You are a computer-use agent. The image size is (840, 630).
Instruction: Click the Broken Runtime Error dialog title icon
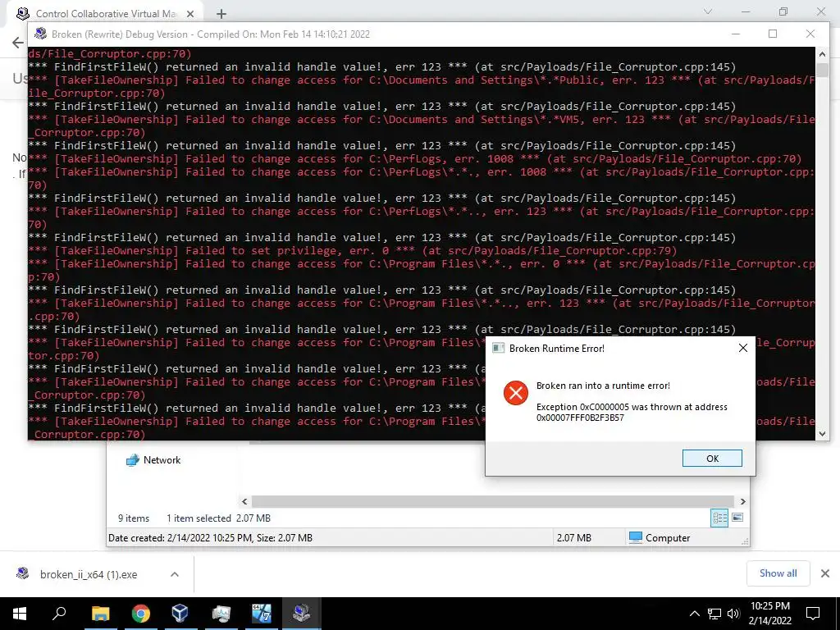(x=498, y=348)
